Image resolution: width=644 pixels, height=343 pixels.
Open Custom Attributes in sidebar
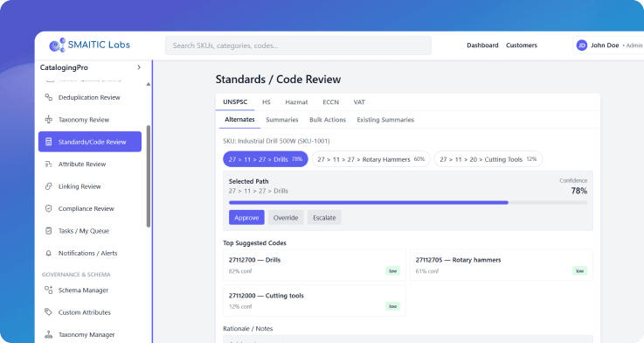[x=89, y=312]
